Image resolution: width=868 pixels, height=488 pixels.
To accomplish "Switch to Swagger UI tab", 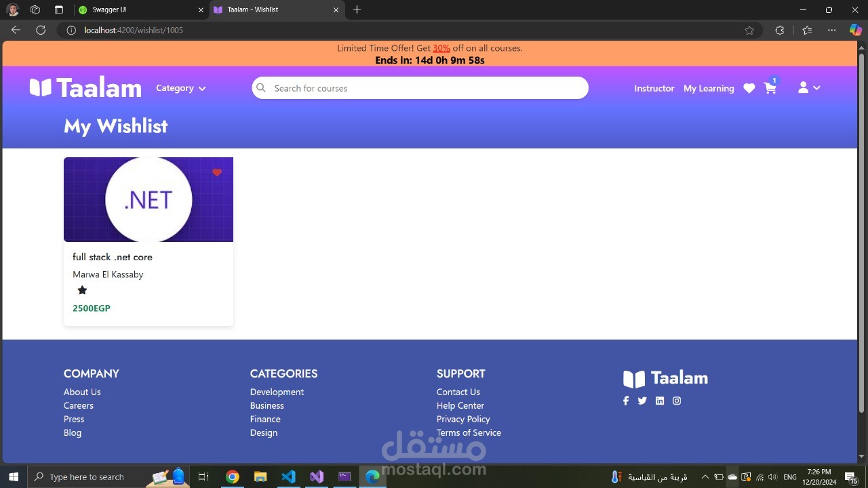I will click(139, 9).
